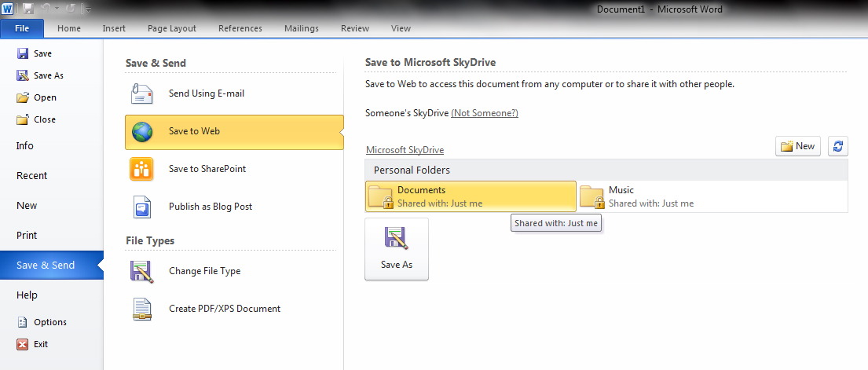Click the Send Using E-mail icon

(x=142, y=93)
